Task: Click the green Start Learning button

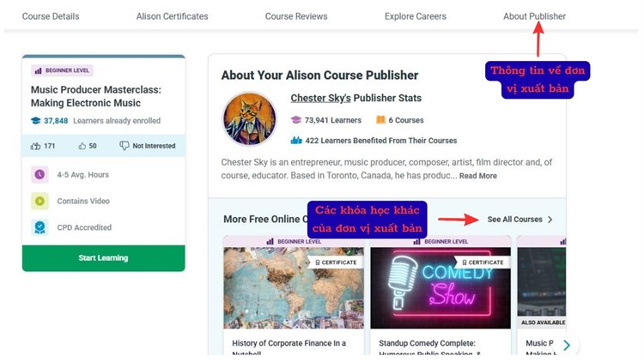Action: 104,258
